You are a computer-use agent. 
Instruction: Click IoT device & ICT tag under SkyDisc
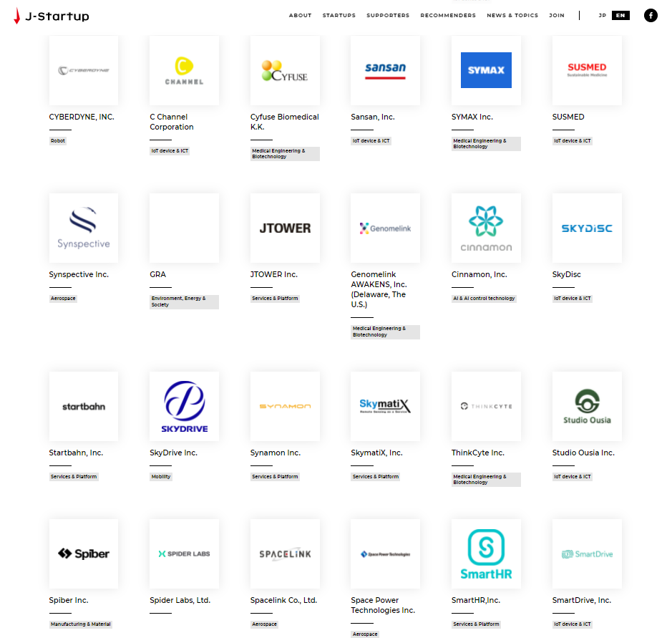[x=572, y=299]
